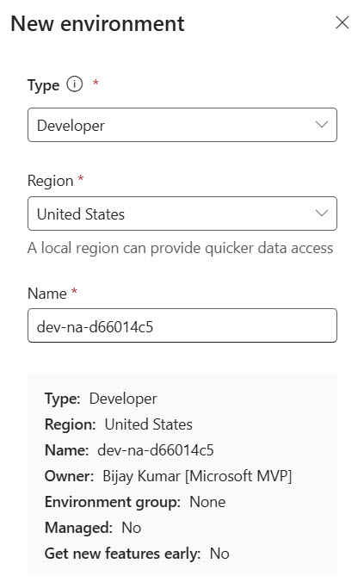
Task: Click the summary Type Developer line
Action: click(101, 399)
